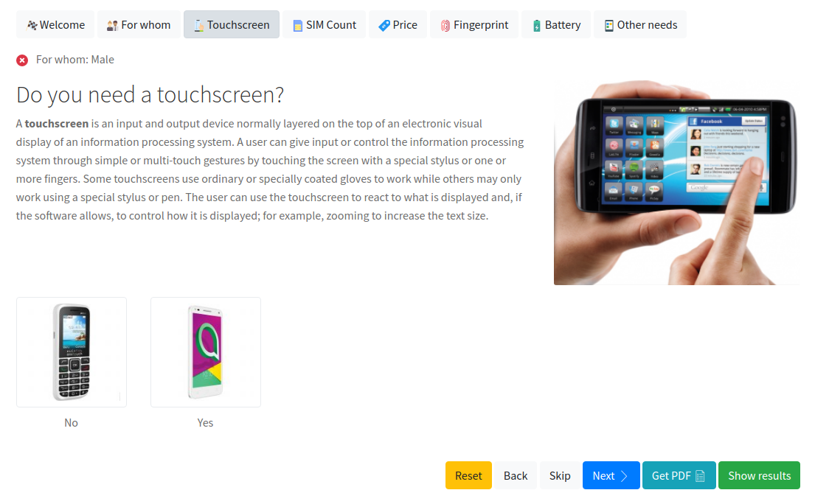Go to the SIM Count tab
This screenshot has height=504, width=815.
coord(324,24)
